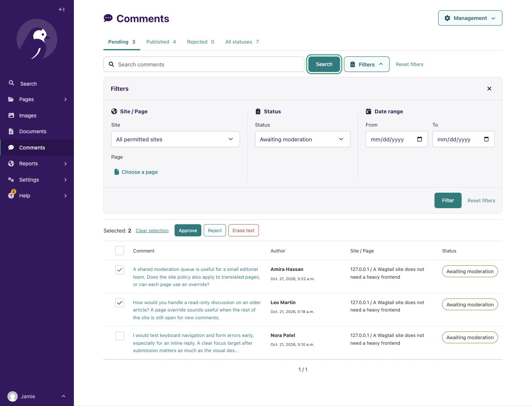This screenshot has width=532, height=406.
Task: Expand the Reports submenu chevron
Action: (x=65, y=164)
